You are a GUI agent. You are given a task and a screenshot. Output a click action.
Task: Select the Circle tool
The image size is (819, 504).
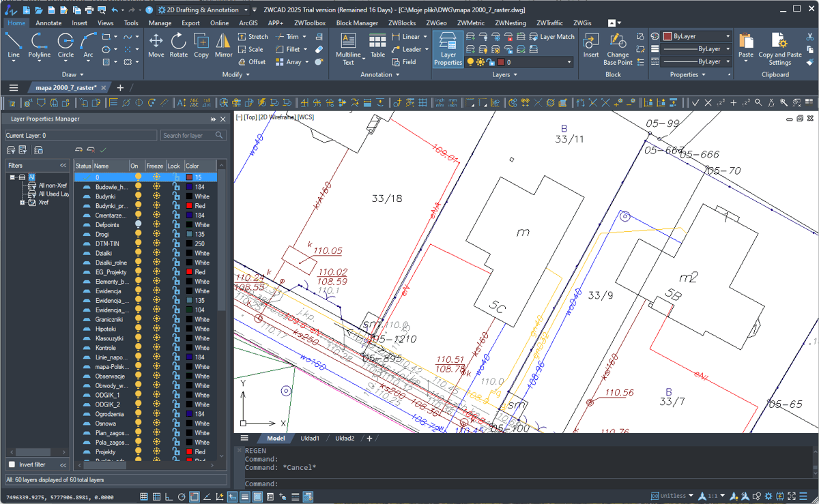(66, 45)
